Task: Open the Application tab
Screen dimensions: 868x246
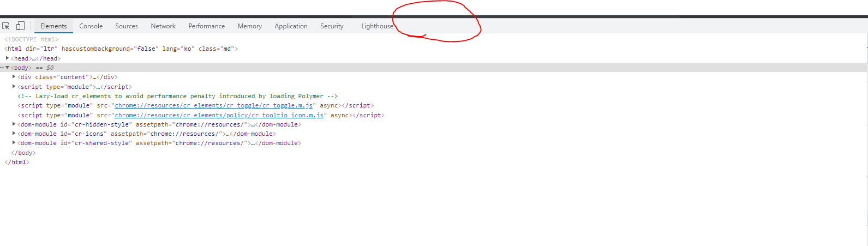Action: point(291,26)
